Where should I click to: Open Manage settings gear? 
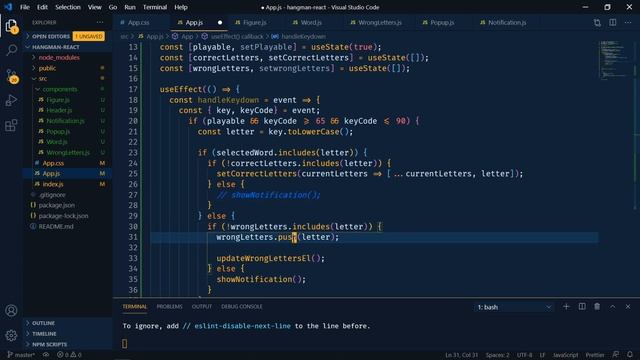(x=11, y=336)
